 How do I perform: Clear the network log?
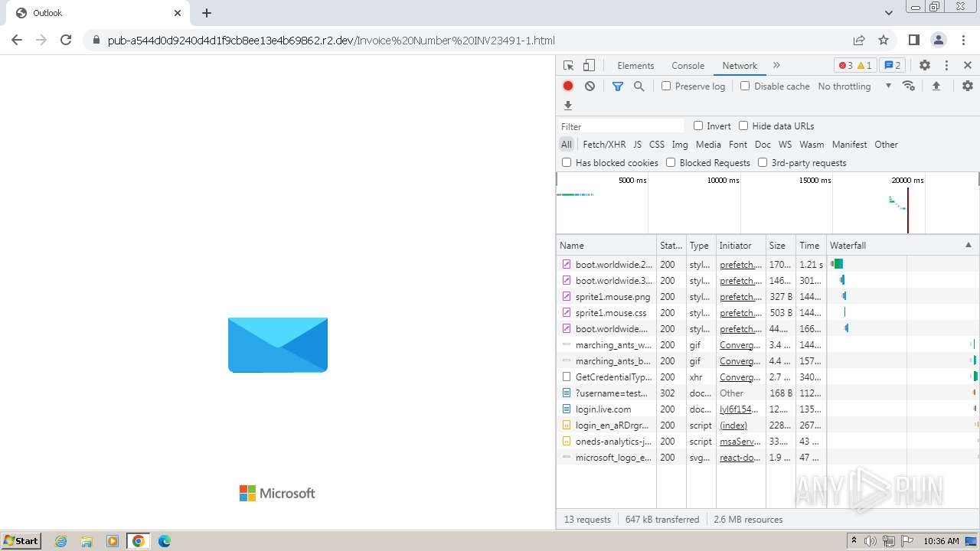[x=590, y=86]
